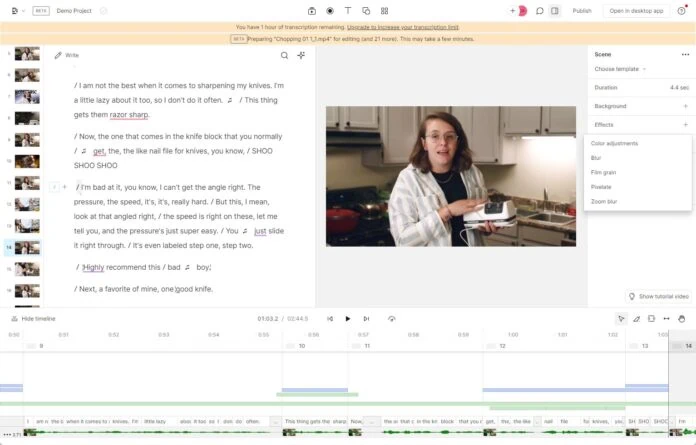
Task: Follow the Upgrade transcription limit link
Action: click(403, 27)
